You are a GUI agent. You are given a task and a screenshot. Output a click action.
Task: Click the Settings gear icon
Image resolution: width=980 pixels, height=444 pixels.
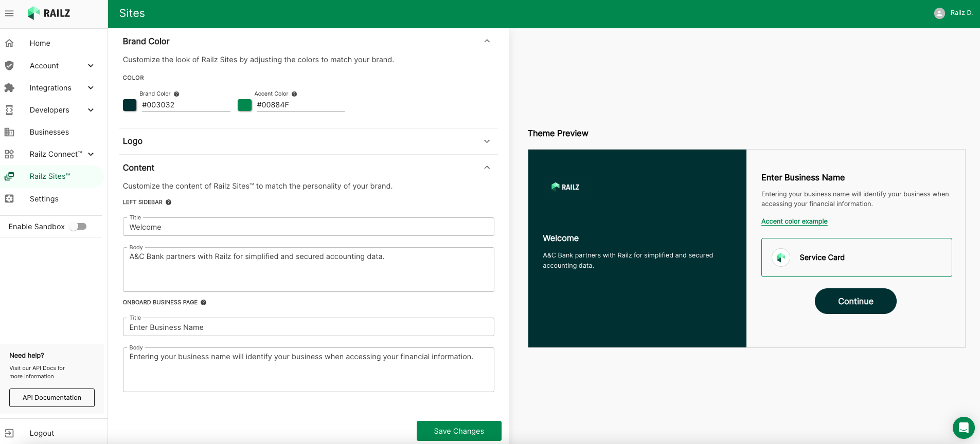tap(9, 198)
